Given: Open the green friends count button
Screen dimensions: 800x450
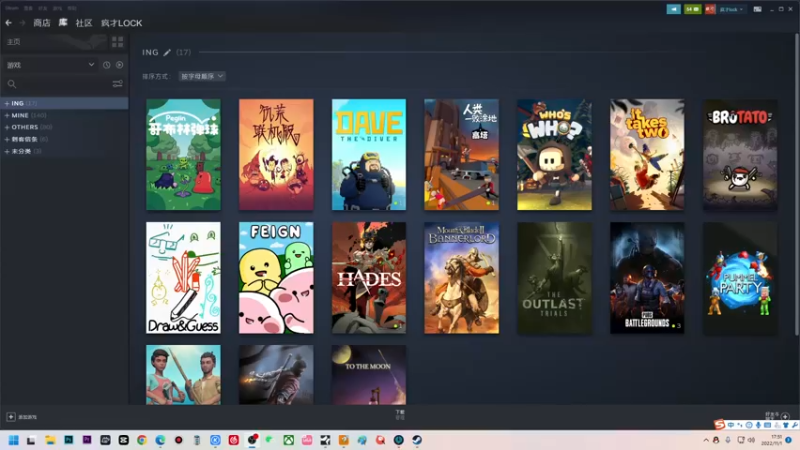Looking at the screenshot, I should click(692, 9).
